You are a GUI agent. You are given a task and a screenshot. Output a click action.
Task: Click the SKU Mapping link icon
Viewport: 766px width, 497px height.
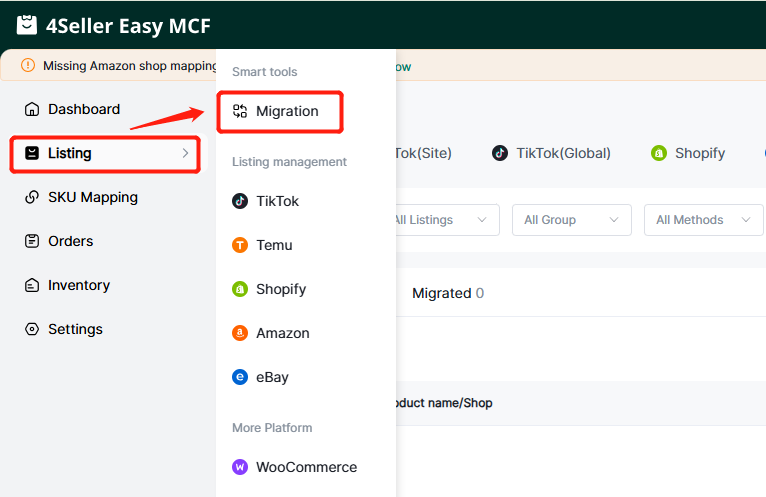click(32, 197)
